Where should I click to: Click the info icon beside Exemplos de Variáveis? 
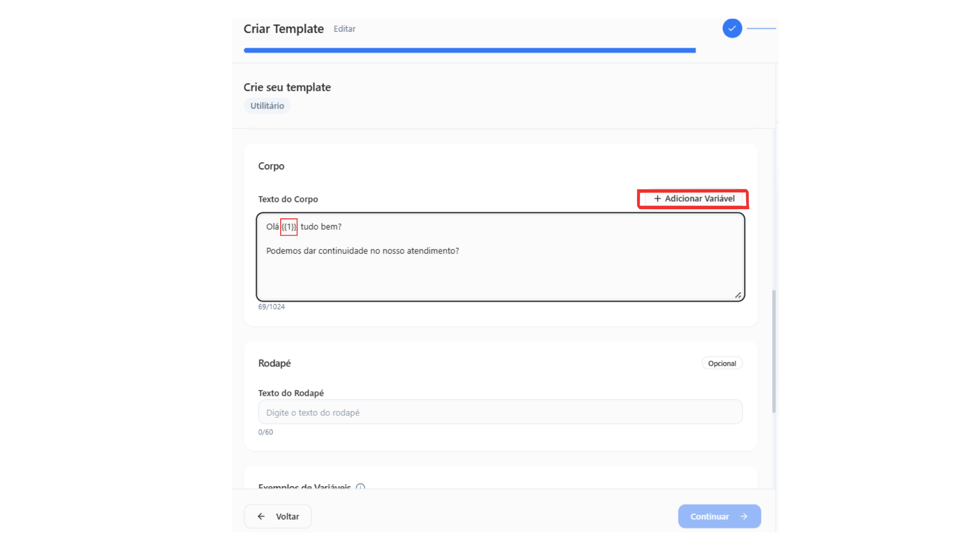[x=360, y=486]
